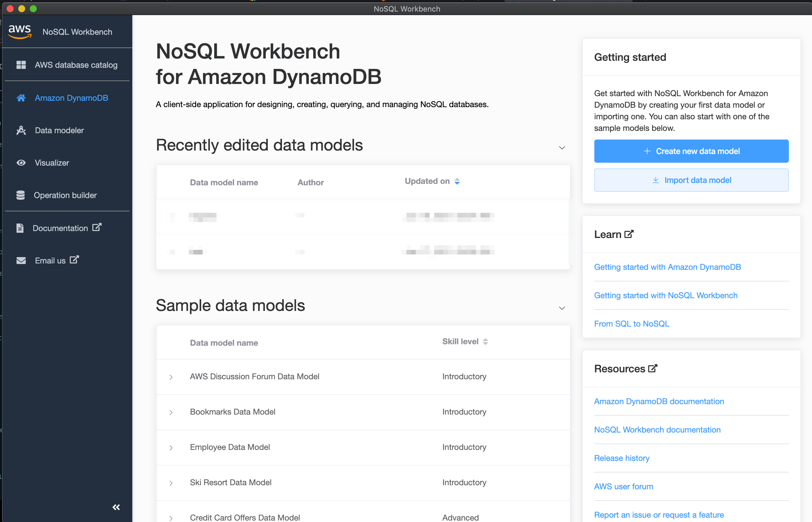This screenshot has height=522, width=812.
Task: Open Amazon DynamoDB documentation link
Action: [x=659, y=401]
